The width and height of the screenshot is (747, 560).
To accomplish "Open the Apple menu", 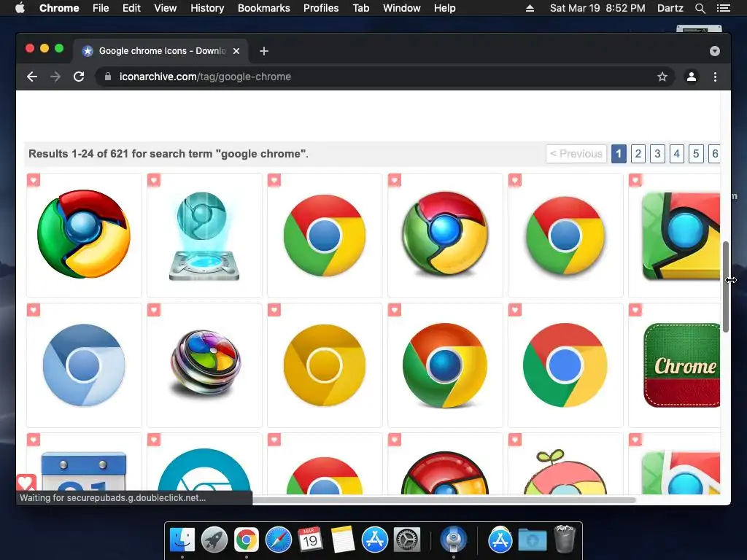I will point(20,8).
